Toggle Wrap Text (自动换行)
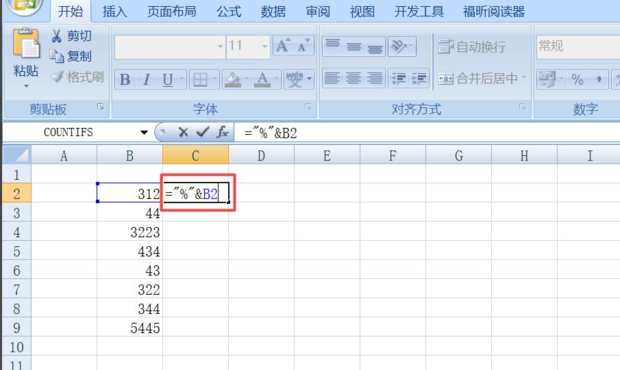This screenshot has height=370, width=620. (471, 47)
